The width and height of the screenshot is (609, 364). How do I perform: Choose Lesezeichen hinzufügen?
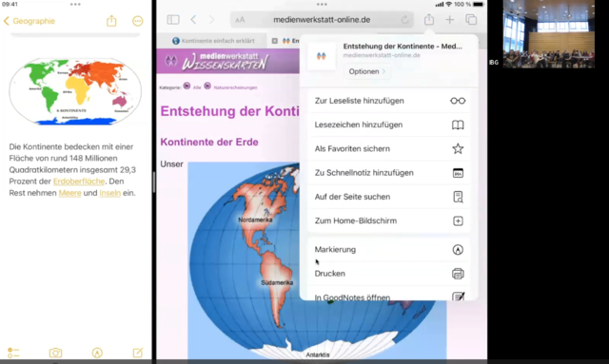pyautogui.click(x=388, y=125)
